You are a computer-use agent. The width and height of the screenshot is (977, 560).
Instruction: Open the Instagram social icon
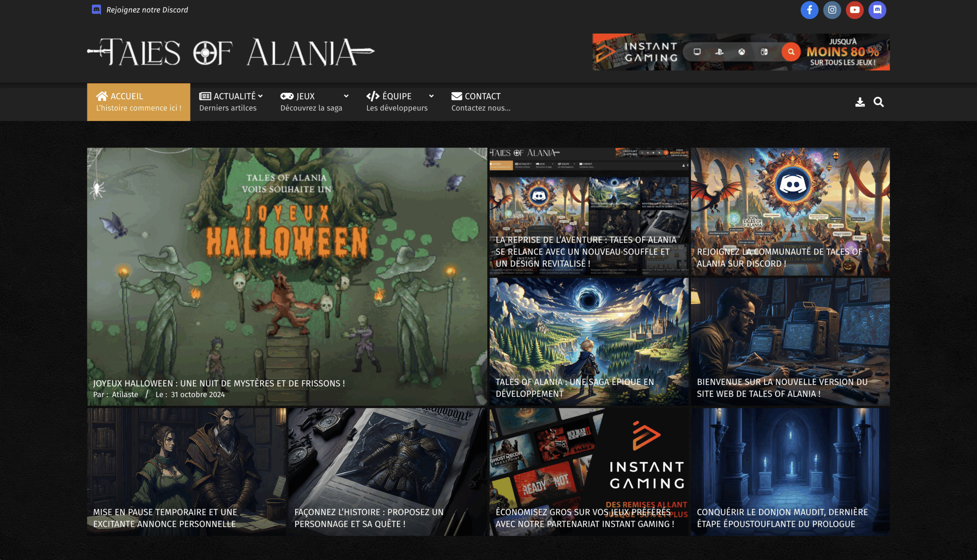pos(832,10)
